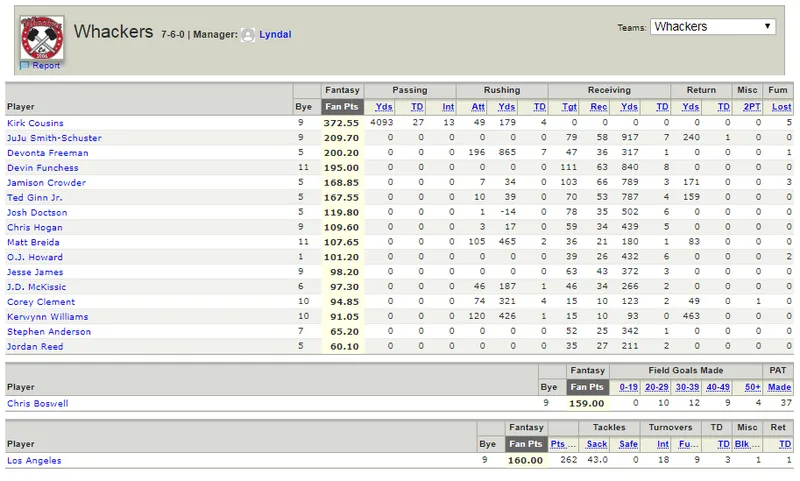Screen dimensions: 800x481
Task: Sort by Rushing Yds column
Action: (x=506, y=107)
